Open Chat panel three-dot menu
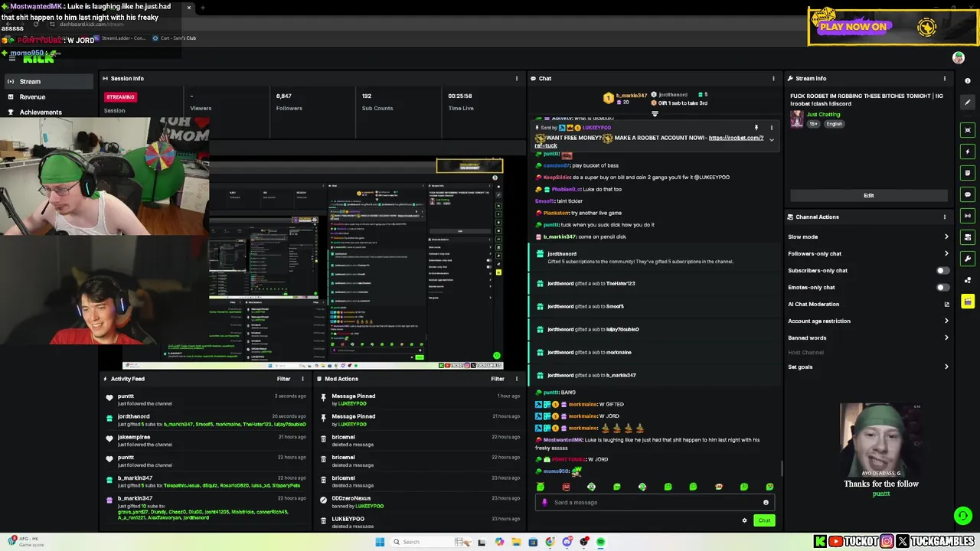This screenshot has height=551, width=980. 773,78
